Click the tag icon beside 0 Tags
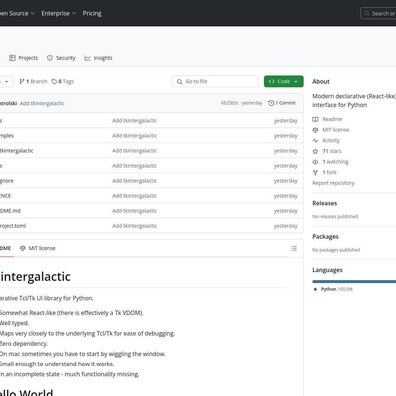 tap(54, 81)
